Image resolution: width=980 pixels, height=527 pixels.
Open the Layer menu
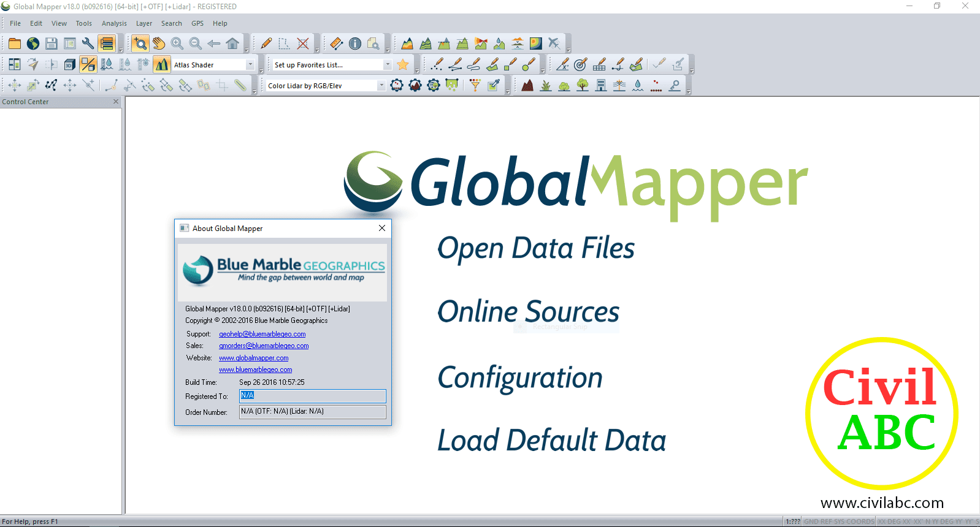(144, 23)
